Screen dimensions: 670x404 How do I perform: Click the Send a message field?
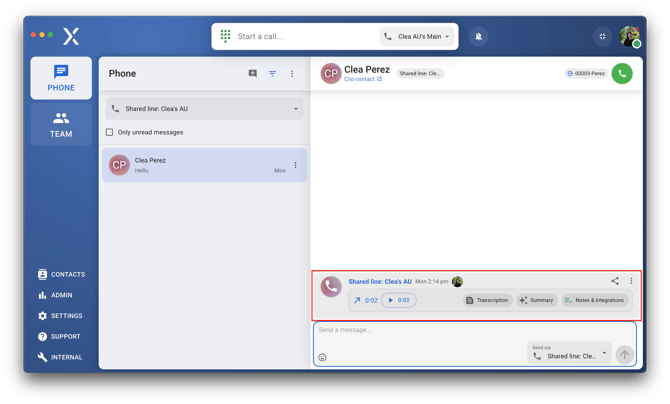[x=420, y=330]
